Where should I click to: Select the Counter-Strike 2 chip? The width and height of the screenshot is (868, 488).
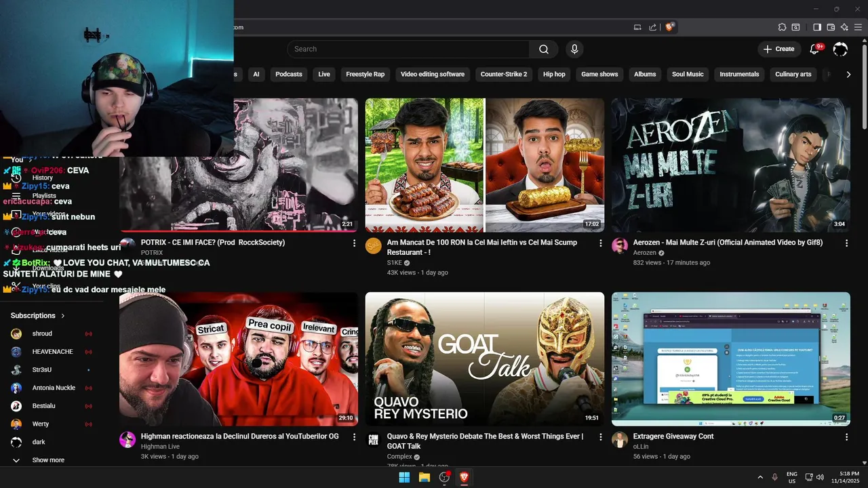click(504, 75)
